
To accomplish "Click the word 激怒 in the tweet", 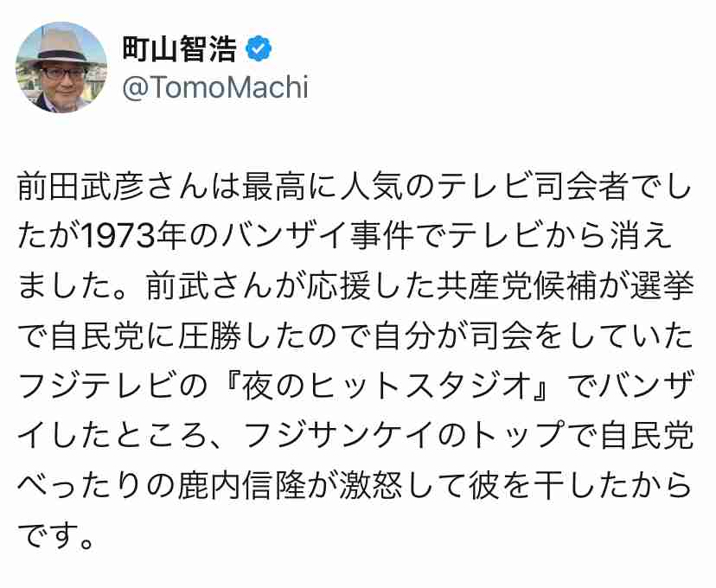I will 370,486.
